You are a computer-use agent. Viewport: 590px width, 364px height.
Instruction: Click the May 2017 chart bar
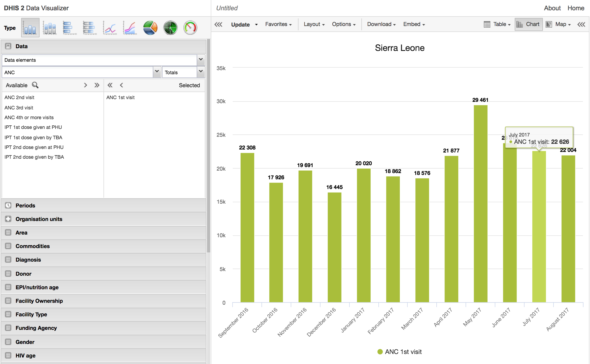point(480,203)
